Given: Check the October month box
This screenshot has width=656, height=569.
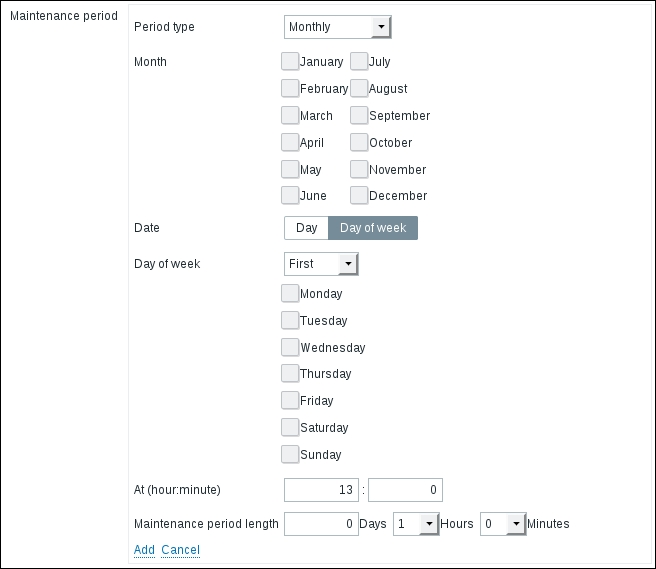Looking at the screenshot, I should point(359,143).
